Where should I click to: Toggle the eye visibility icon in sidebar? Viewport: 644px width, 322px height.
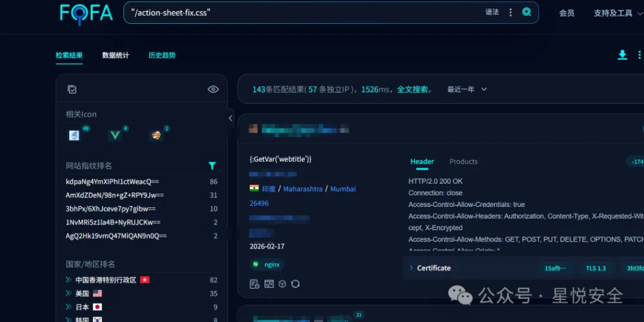213,89
